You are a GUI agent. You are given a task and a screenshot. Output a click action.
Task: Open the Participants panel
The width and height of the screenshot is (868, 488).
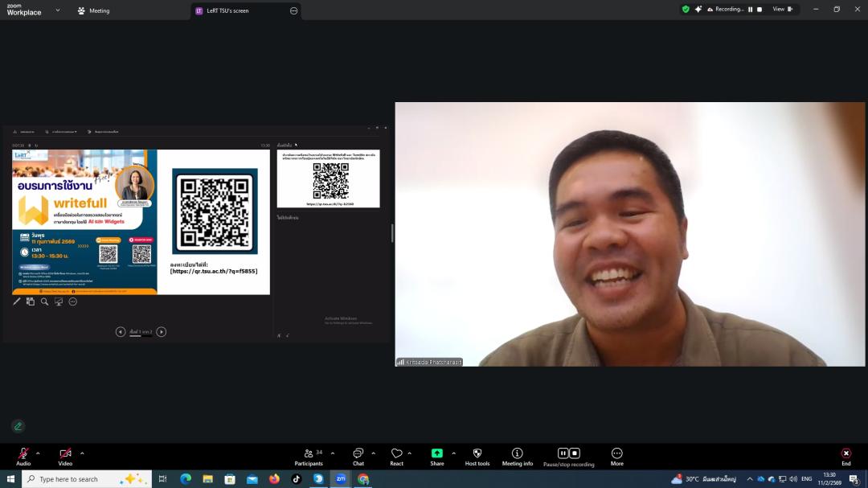point(308,454)
